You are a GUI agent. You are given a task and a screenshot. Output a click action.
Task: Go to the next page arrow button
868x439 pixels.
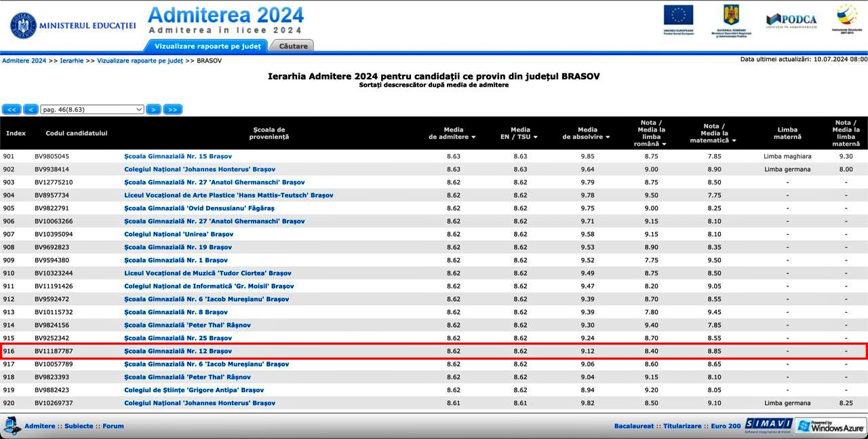coord(153,109)
